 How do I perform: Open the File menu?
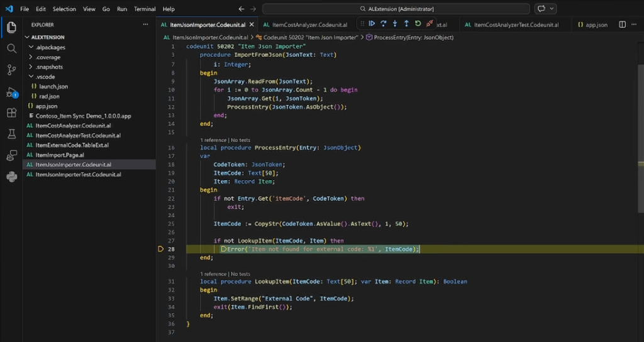click(x=25, y=9)
